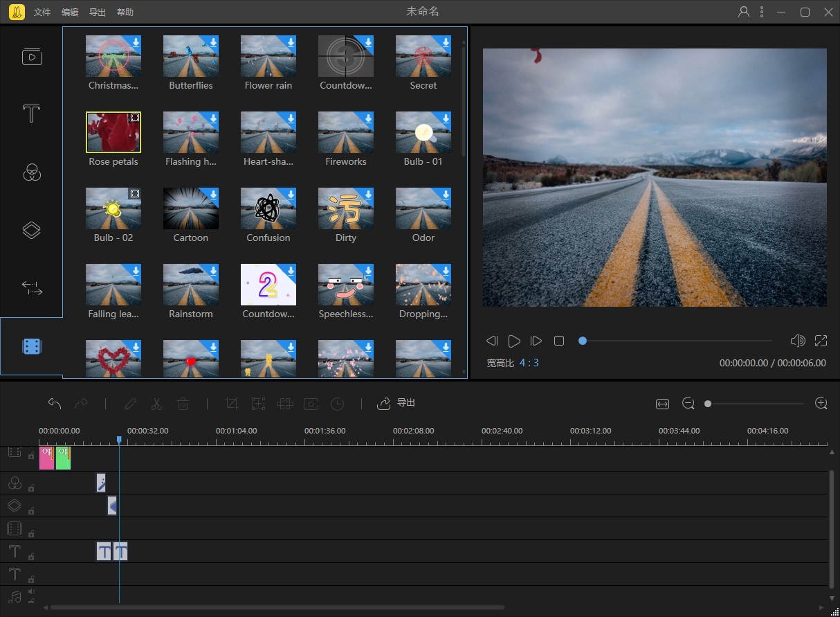Zoom in the timeline with plus magnifier

[821, 403]
